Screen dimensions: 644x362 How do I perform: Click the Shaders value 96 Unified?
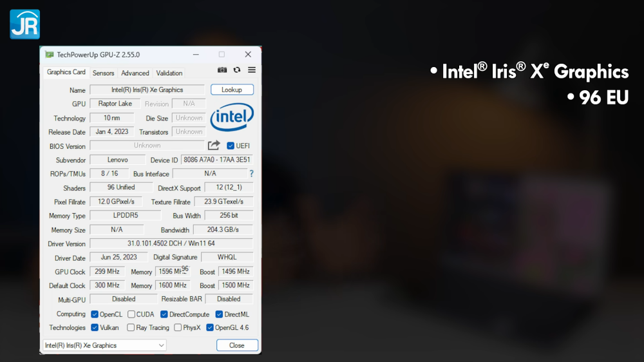point(121,187)
